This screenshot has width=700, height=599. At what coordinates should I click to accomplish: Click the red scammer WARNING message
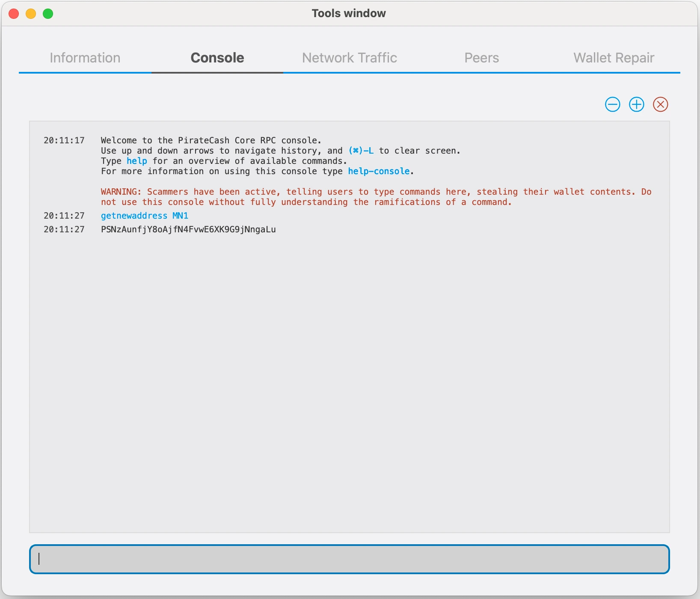pyautogui.click(x=376, y=197)
